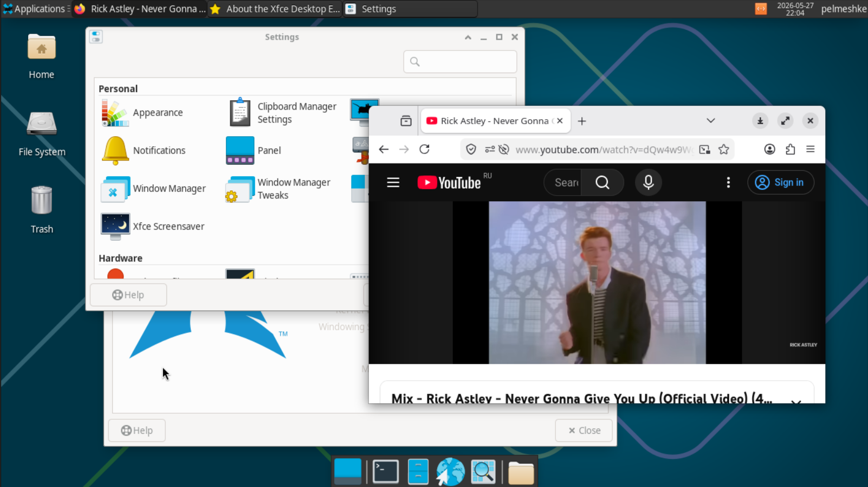
Task: Open Desktop settings with mouse-on-monitor icon
Action: point(364,112)
